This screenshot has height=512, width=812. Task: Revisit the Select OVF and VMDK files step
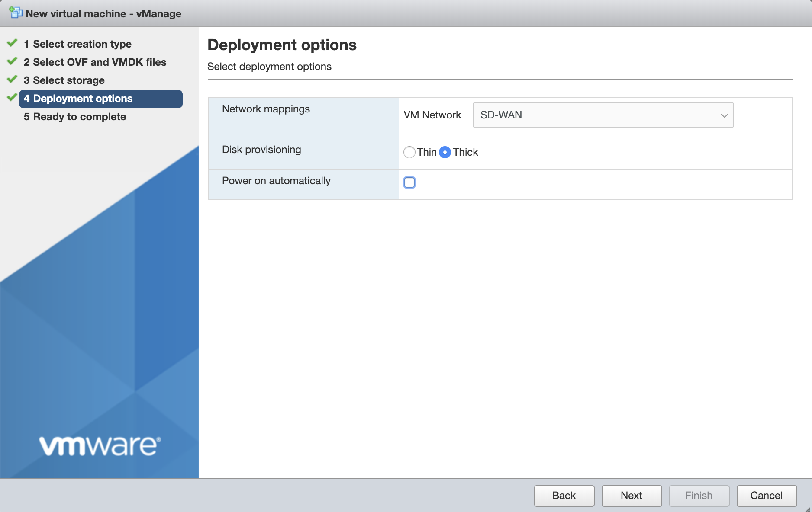(x=94, y=62)
